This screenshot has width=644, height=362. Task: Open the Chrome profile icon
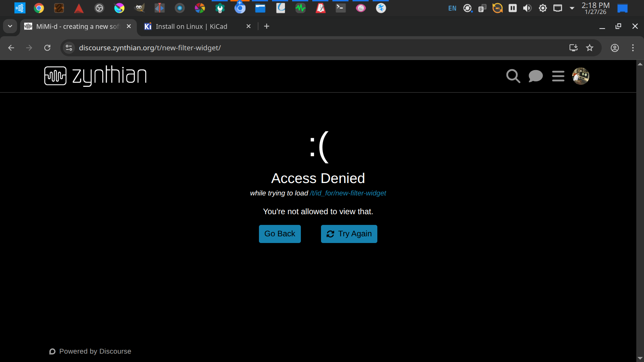[615, 48]
